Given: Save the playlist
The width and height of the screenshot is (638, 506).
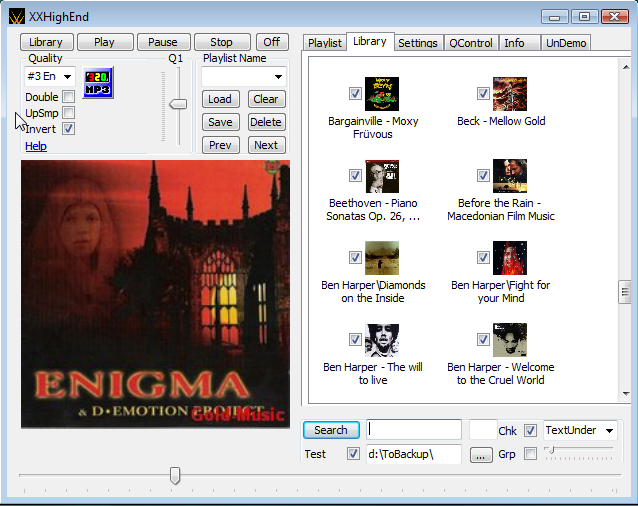Looking at the screenshot, I should (x=221, y=122).
